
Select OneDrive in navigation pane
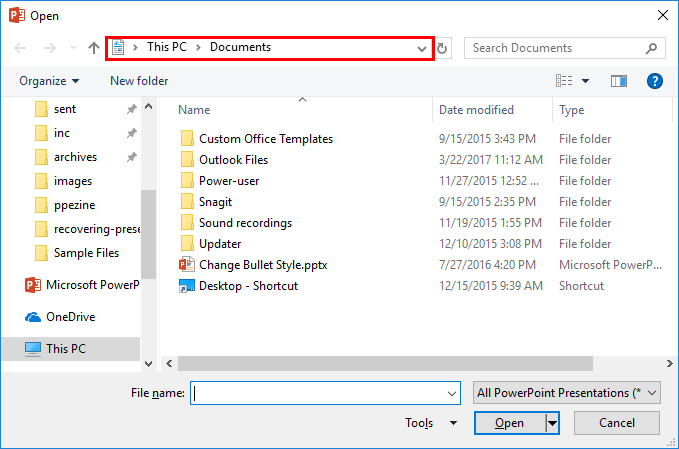point(60,317)
